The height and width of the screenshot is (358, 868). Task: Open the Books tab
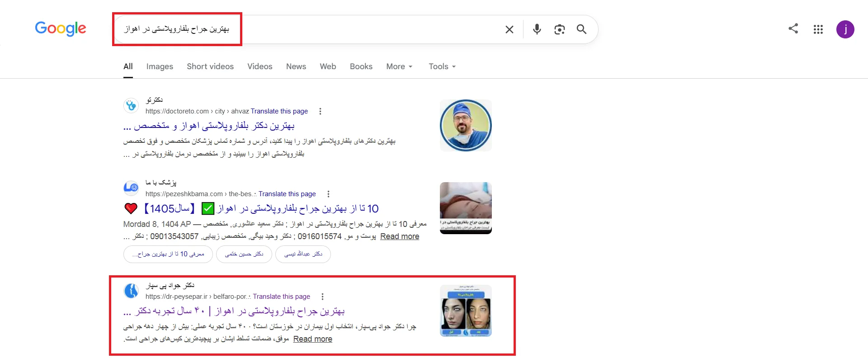pyautogui.click(x=361, y=66)
